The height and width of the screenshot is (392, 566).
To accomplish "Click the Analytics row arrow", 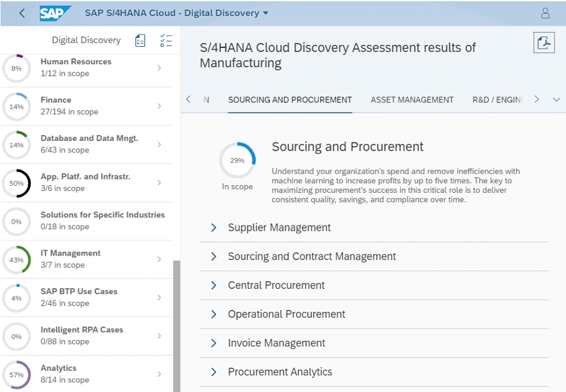I will [x=159, y=374].
